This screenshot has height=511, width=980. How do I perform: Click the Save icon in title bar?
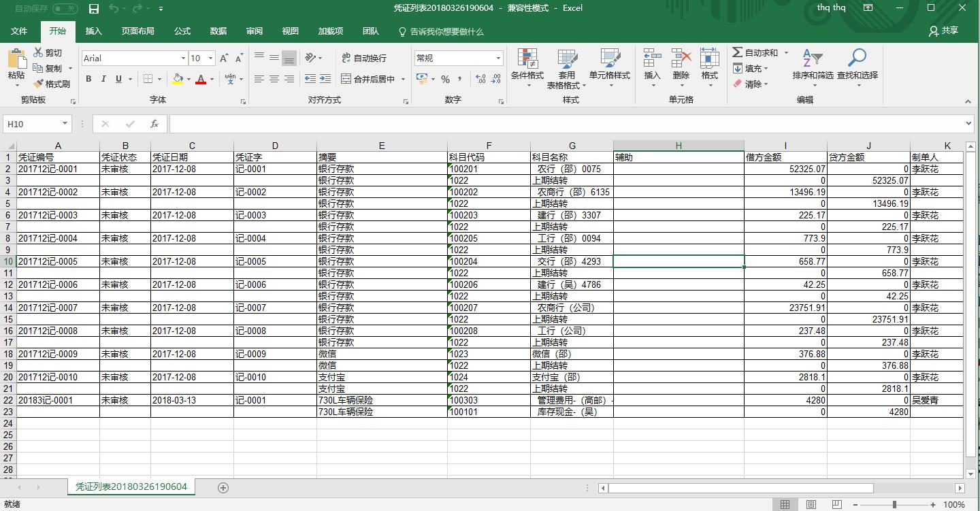pos(94,9)
